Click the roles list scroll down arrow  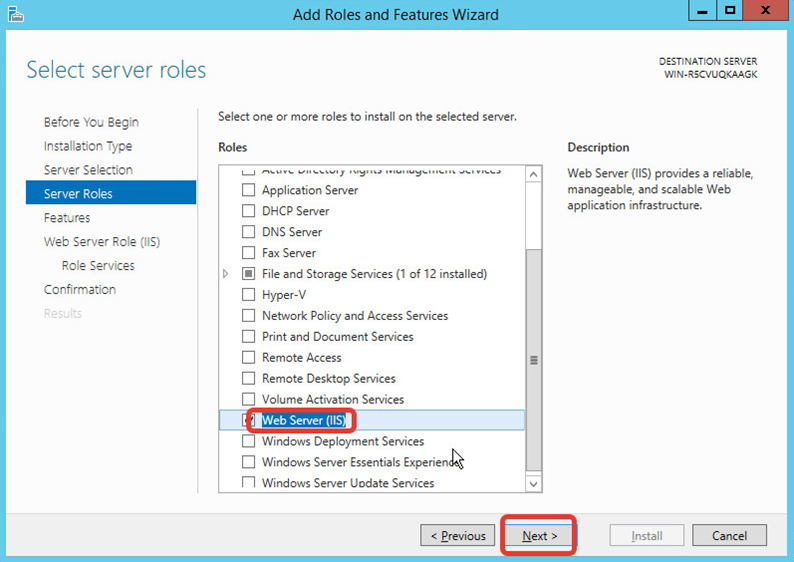533,484
